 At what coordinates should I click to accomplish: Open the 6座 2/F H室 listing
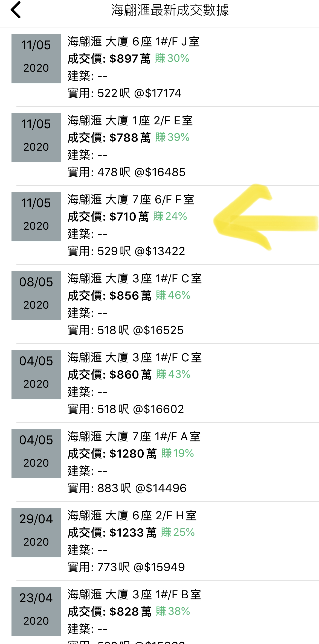[x=159, y=541]
